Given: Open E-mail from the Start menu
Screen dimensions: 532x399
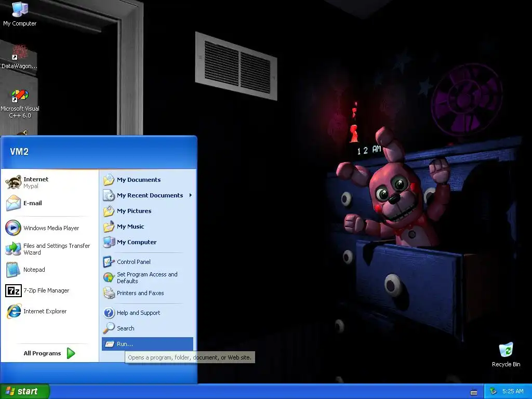Looking at the screenshot, I should (x=49, y=203).
